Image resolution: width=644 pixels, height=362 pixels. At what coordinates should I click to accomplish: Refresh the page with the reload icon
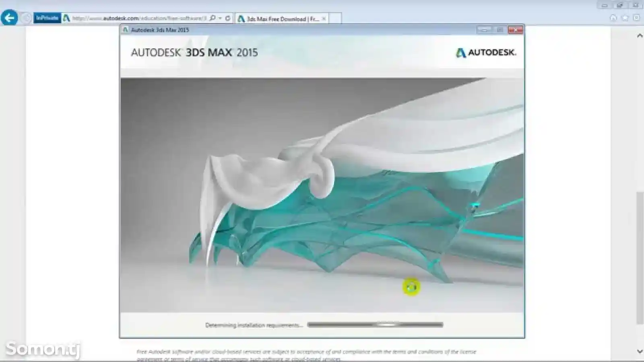click(x=227, y=18)
